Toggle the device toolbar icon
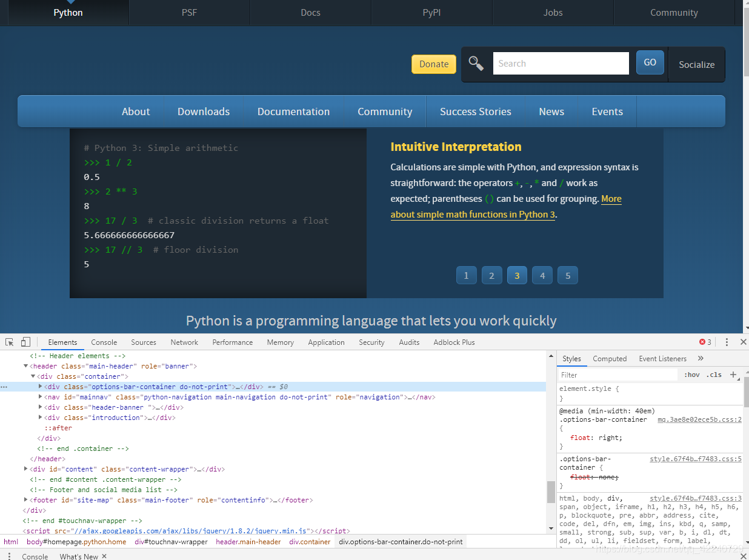 [x=25, y=342]
